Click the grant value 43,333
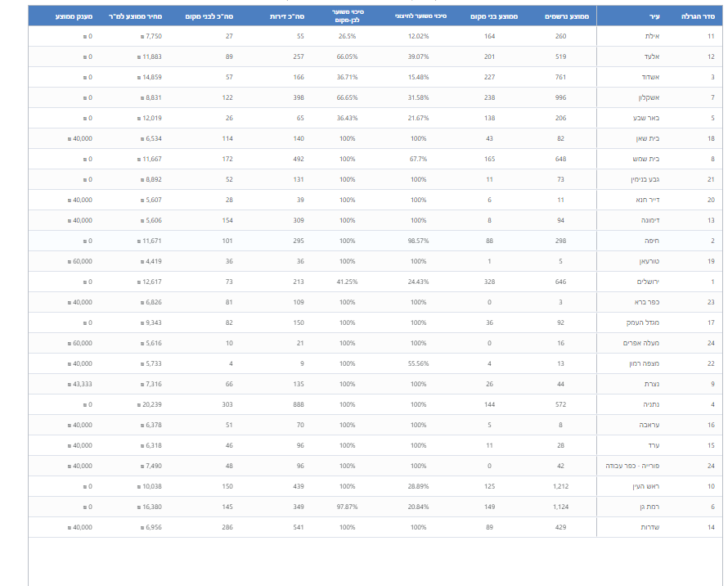Image resolution: width=728 pixels, height=586 pixels. click(80, 384)
